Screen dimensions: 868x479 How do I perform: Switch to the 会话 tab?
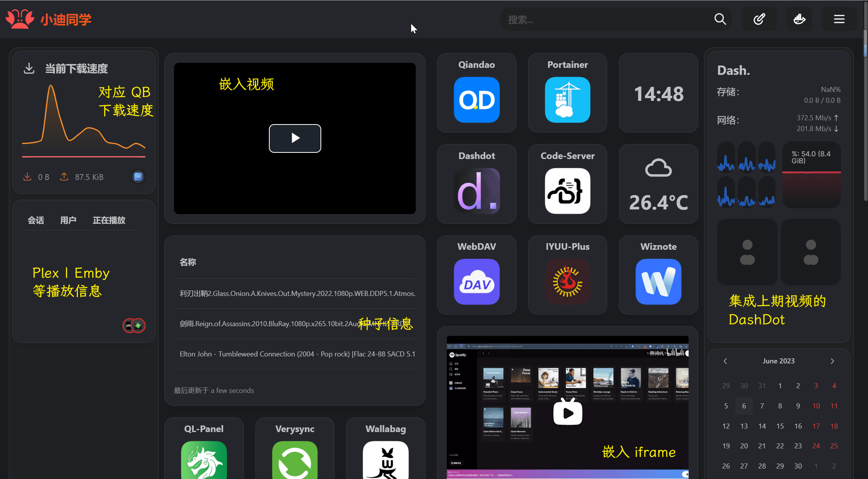[x=36, y=220]
